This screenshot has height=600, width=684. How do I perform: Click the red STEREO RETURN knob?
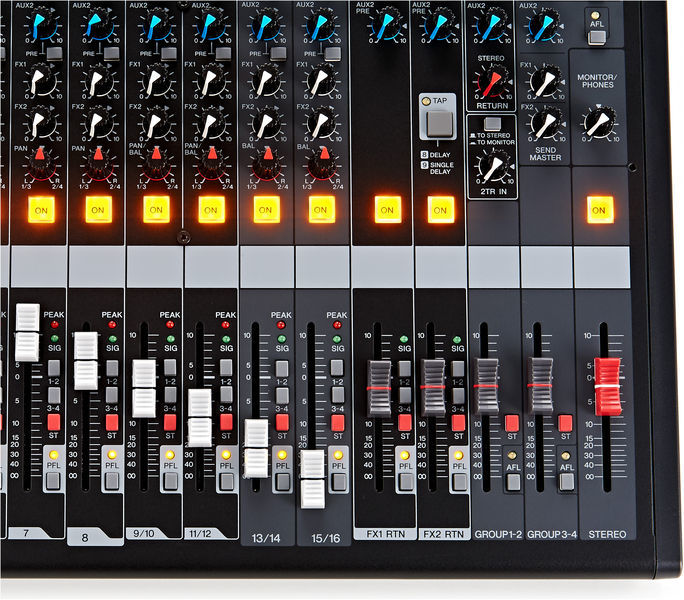(492, 81)
